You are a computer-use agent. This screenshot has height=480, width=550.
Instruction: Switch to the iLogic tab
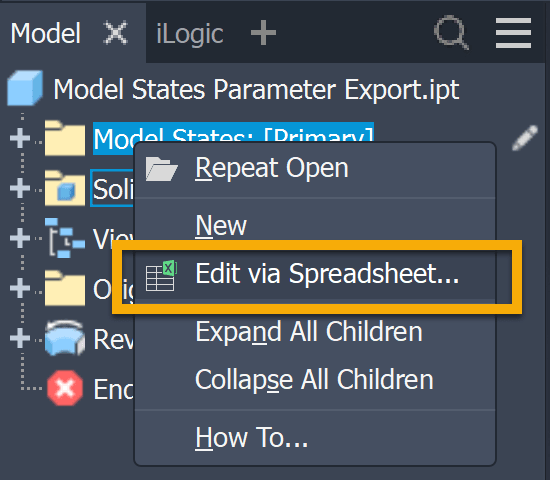click(190, 34)
